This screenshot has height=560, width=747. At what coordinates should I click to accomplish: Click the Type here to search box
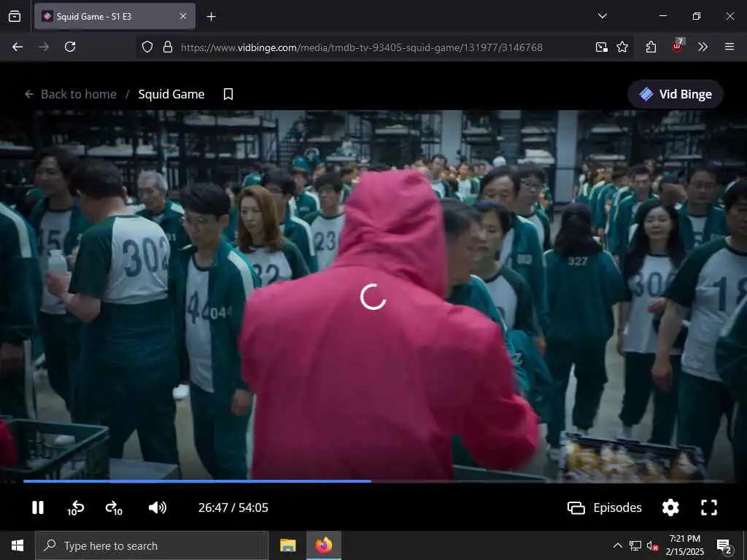152,545
